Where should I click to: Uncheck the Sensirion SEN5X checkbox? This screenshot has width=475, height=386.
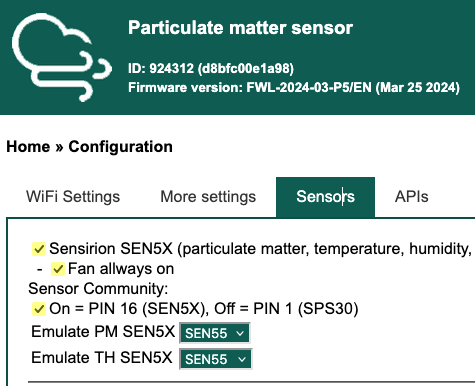39,249
